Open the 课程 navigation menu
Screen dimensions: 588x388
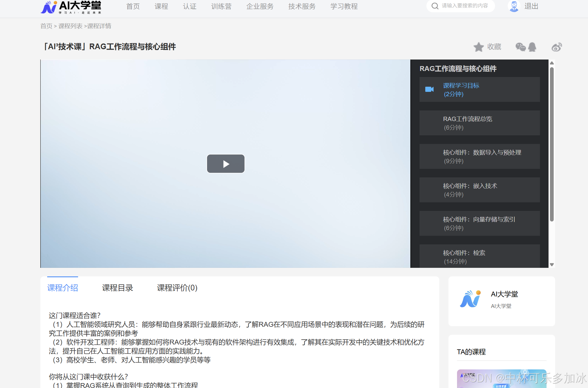tap(161, 6)
